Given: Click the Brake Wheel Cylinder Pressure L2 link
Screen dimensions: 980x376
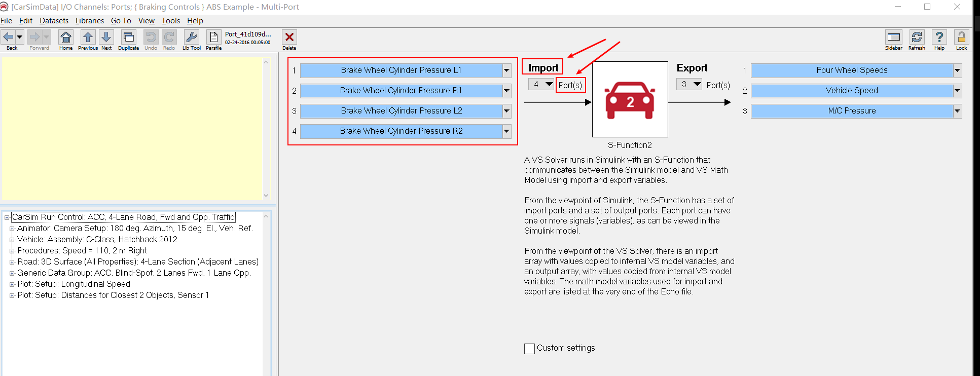Looking at the screenshot, I should 401,111.
